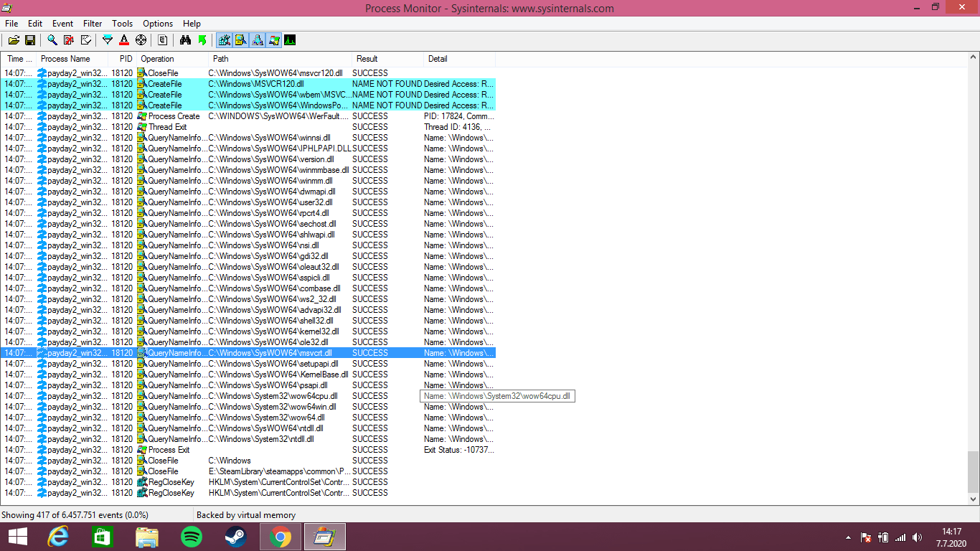Screen dimensions: 980x551
Task: Click the Process Name column header
Action: tap(72, 59)
